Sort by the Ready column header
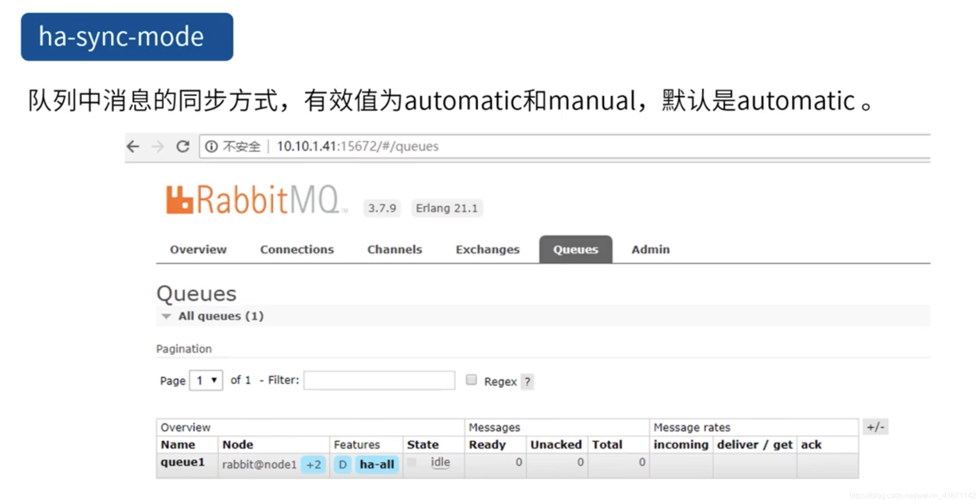 [487, 445]
